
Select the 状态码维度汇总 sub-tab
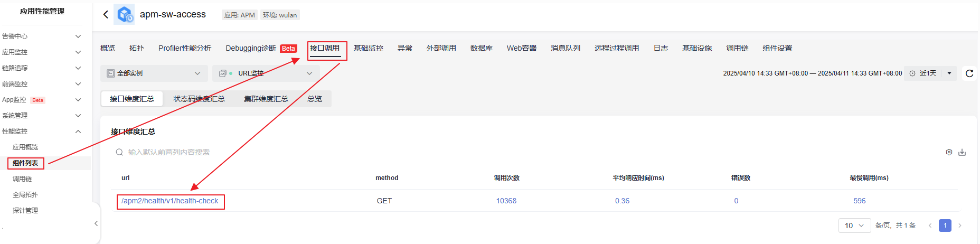click(199, 99)
